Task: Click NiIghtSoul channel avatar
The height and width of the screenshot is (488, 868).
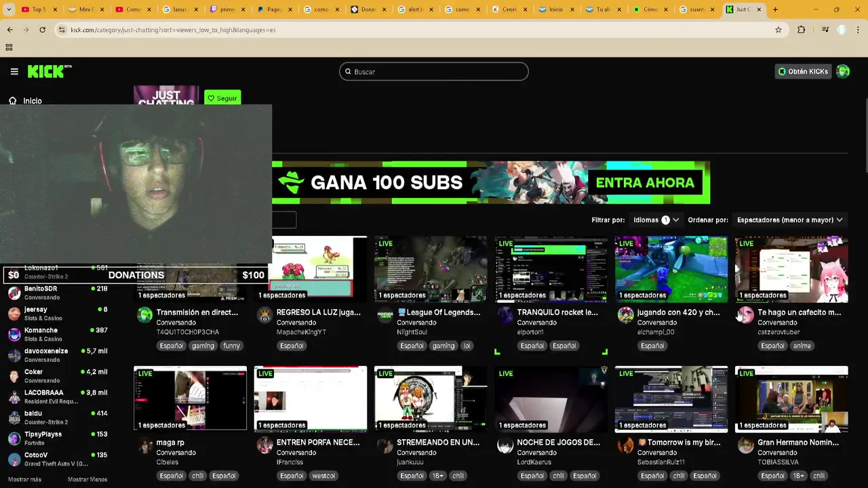Action: point(385,314)
